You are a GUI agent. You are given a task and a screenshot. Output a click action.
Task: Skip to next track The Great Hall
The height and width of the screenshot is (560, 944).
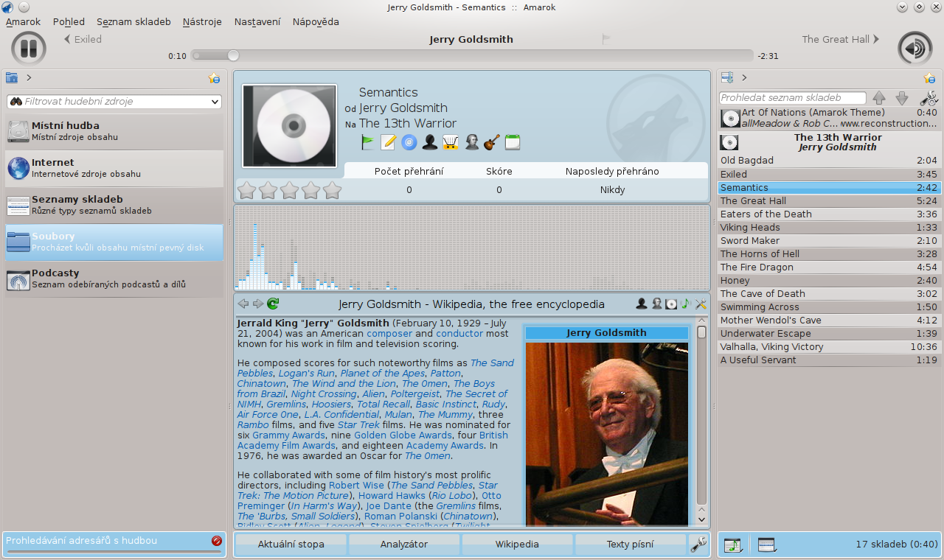point(841,39)
